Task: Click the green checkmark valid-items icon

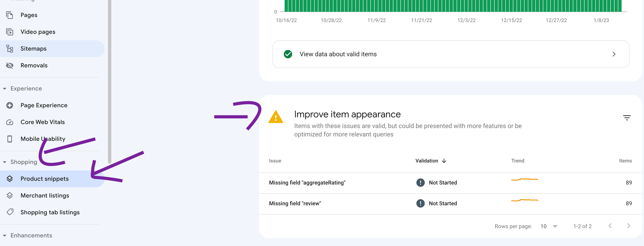Action: tap(288, 54)
